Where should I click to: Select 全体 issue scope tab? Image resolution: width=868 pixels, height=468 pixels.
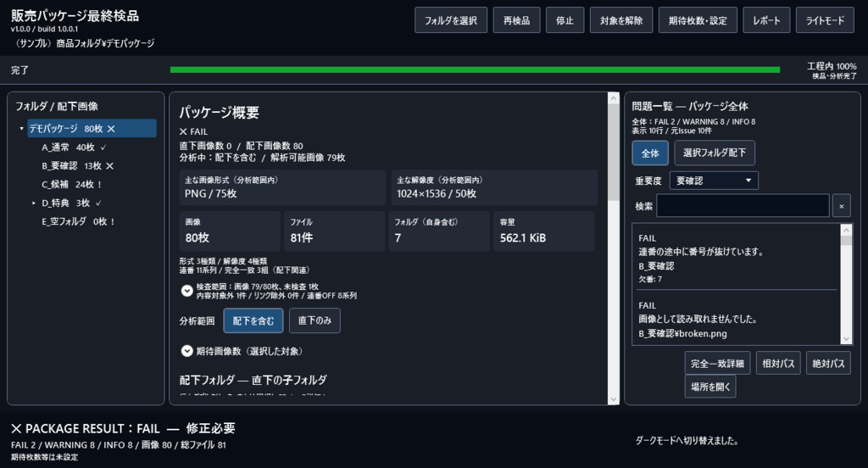pos(650,153)
